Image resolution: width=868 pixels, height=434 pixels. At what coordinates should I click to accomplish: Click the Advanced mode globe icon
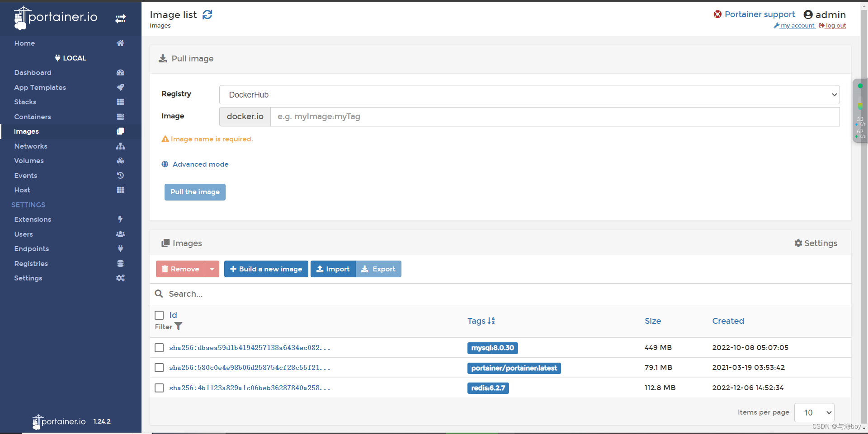[x=165, y=164]
